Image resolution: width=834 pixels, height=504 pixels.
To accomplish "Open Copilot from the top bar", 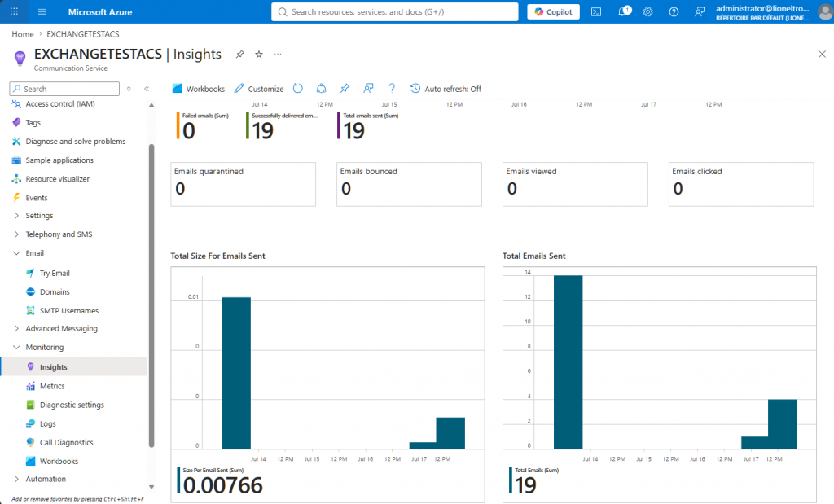I will pyautogui.click(x=553, y=11).
